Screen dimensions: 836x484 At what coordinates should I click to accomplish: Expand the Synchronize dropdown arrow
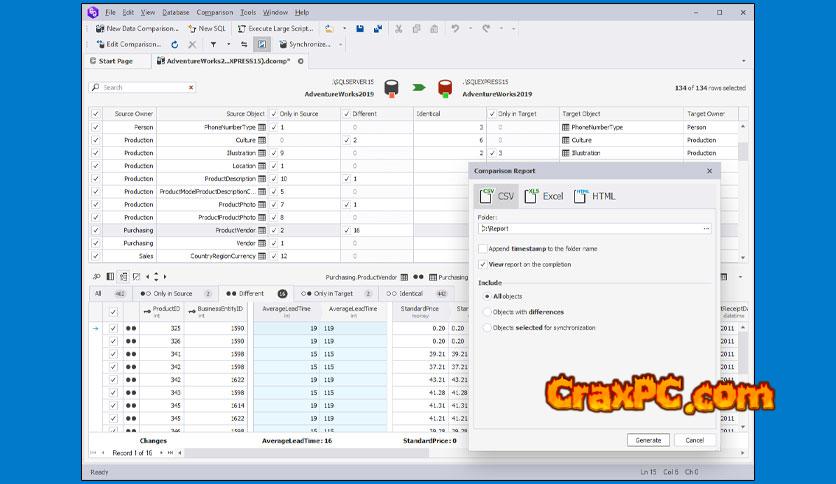341,45
